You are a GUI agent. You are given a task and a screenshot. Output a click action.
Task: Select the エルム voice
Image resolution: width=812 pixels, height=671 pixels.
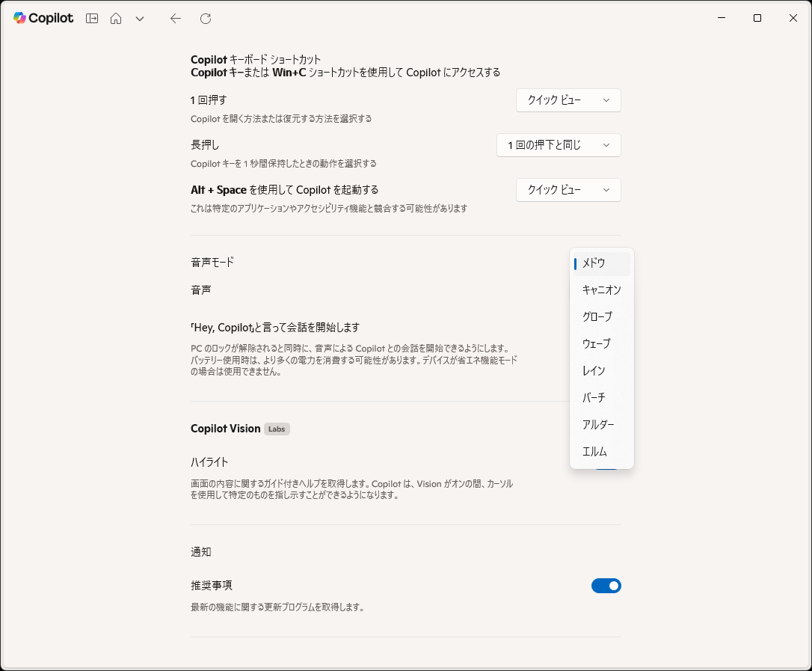[594, 451]
